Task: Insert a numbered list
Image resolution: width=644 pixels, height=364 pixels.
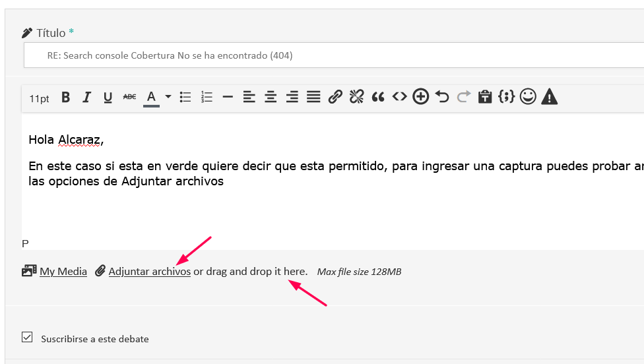Action: click(207, 97)
